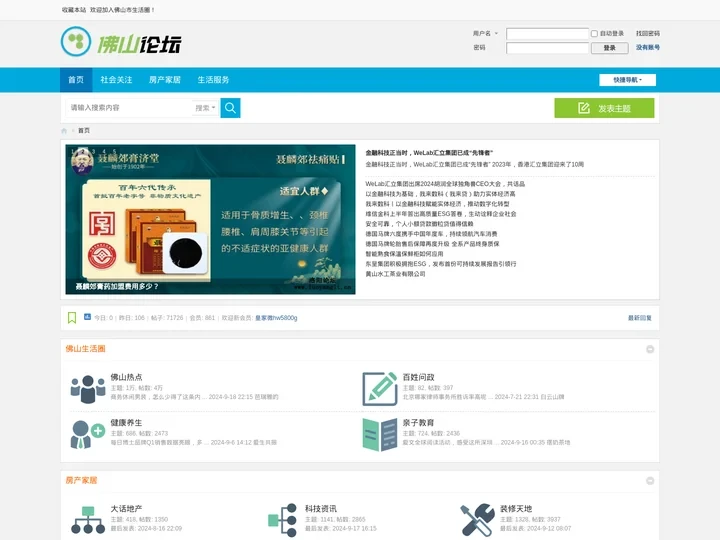Click the 登录 button
Screen dimensions: 720x540
point(610,48)
